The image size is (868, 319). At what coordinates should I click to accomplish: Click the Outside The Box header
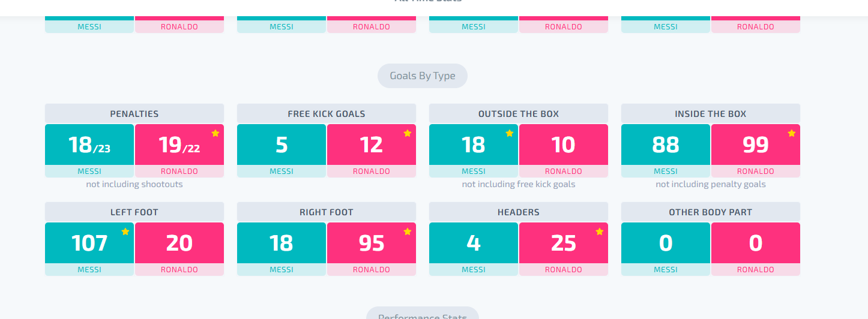pos(519,113)
